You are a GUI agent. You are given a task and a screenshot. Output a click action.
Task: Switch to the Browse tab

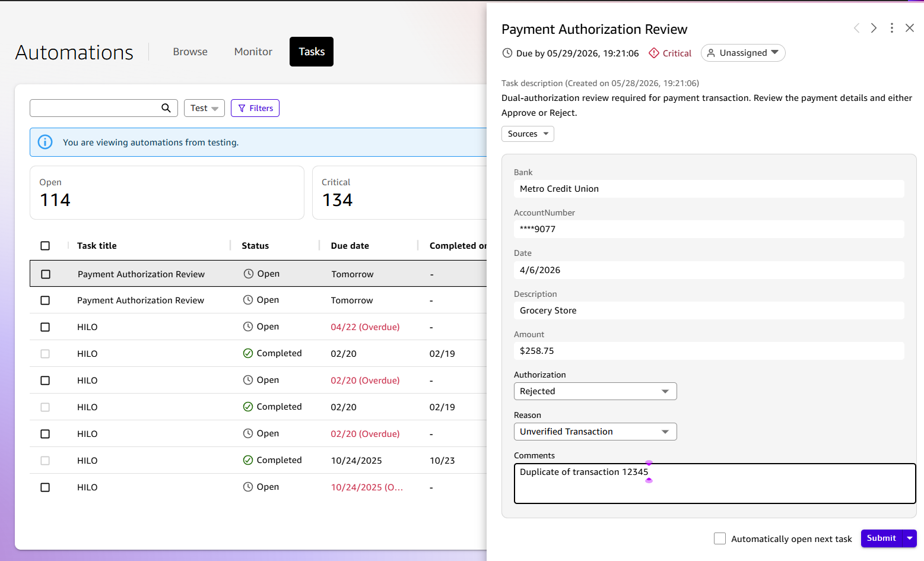(x=190, y=52)
